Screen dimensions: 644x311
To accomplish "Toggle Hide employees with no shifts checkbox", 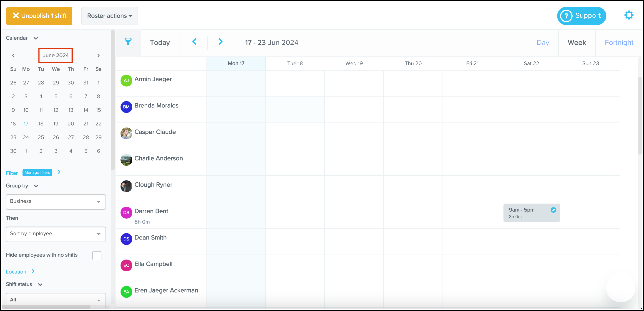I will [x=97, y=255].
